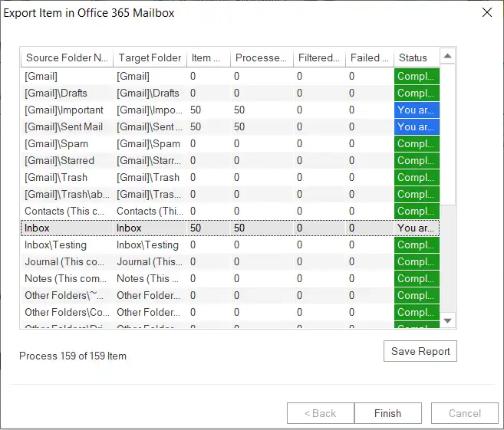Sort by Target Folder column header
The width and height of the screenshot is (504, 430).
[x=150, y=57]
